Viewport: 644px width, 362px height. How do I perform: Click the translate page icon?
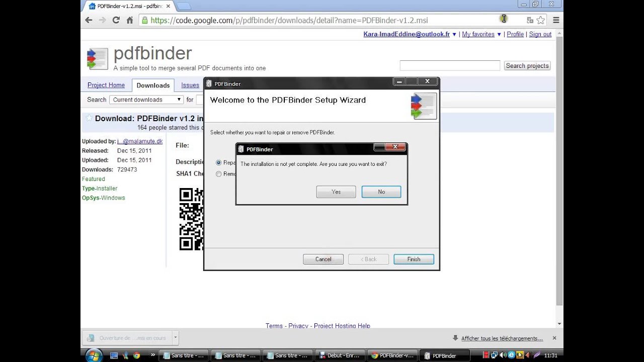530,20
